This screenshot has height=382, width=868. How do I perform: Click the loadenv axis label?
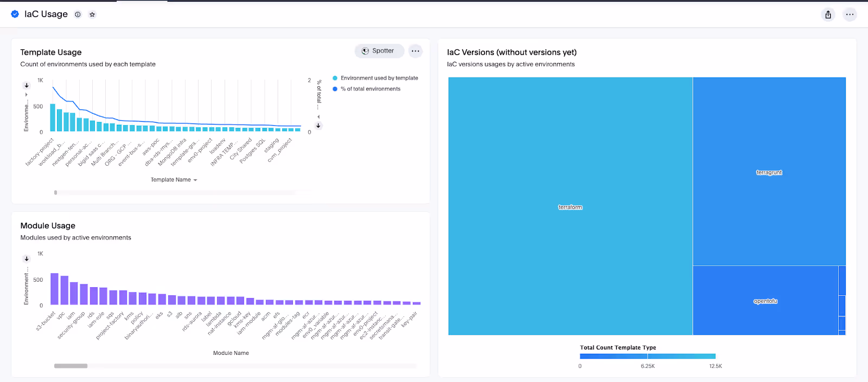(x=218, y=146)
